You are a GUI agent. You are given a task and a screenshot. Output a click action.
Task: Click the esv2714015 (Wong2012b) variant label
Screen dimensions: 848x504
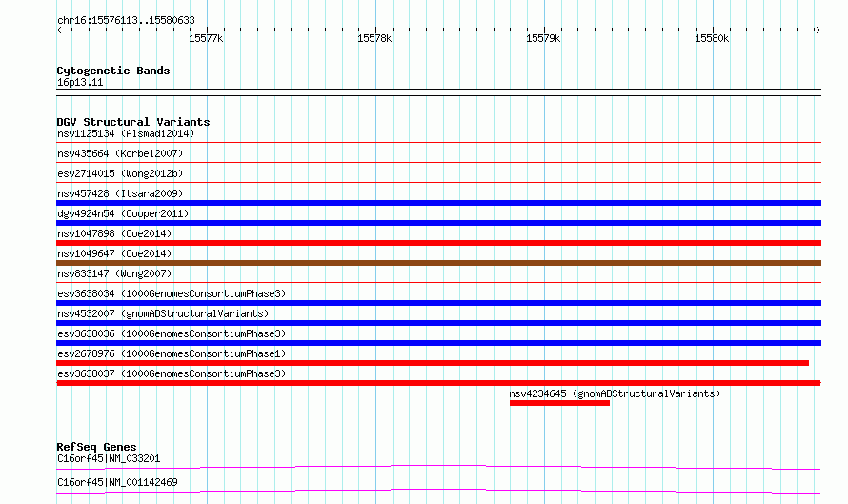coord(120,173)
